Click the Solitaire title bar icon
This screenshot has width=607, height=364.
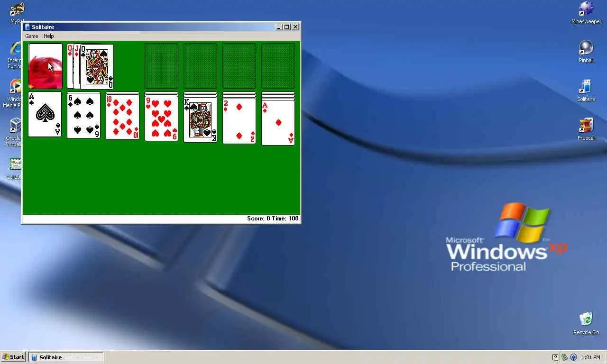28,27
